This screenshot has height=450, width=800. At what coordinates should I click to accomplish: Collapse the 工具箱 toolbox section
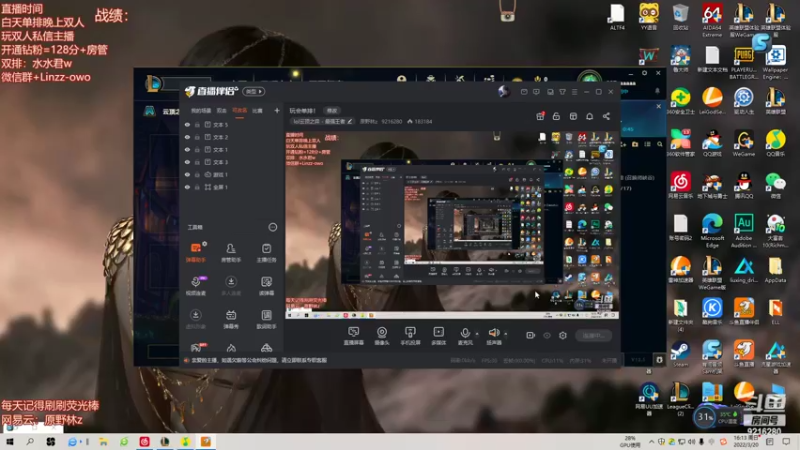tap(273, 227)
